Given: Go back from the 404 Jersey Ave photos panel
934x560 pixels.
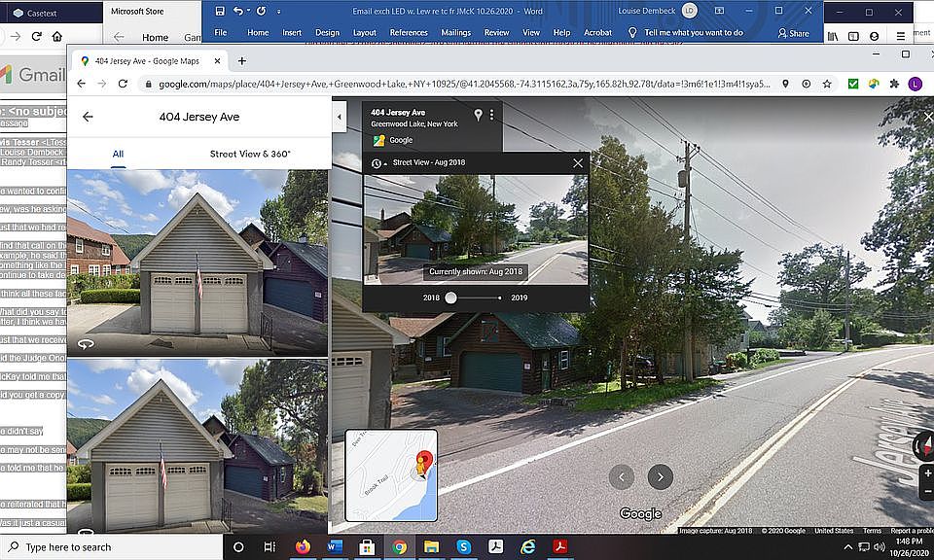Looking at the screenshot, I should [x=88, y=117].
